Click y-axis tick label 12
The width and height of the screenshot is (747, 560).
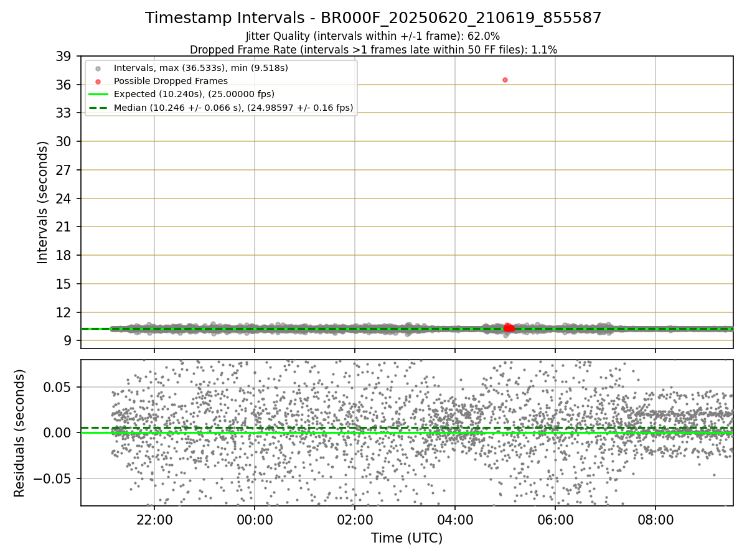(63, 312)
